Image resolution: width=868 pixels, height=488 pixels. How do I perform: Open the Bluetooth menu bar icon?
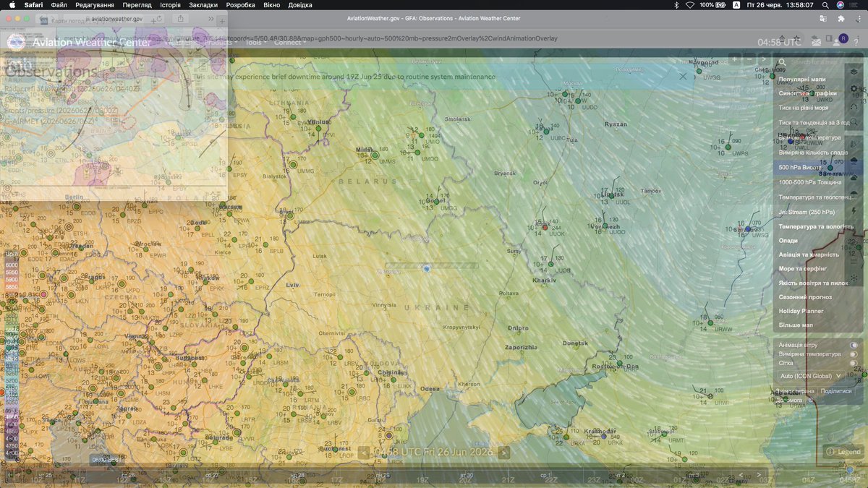(x=676, y=5)
